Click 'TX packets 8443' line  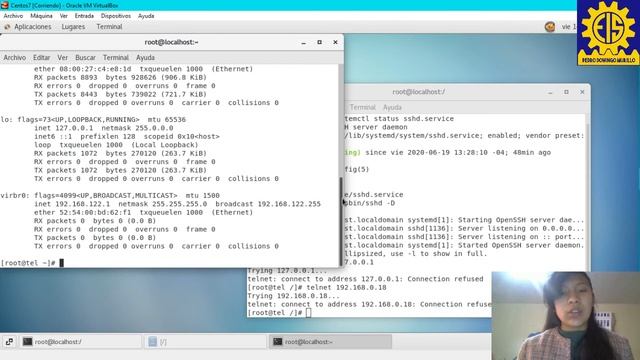[120, 94]
